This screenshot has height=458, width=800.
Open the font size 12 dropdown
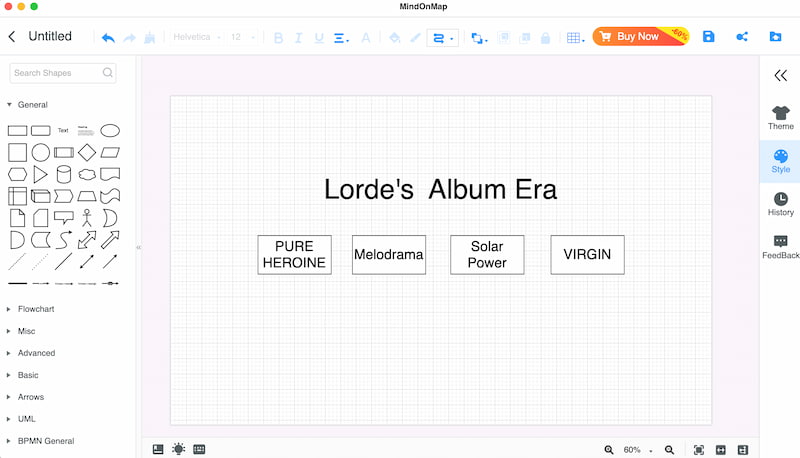242,37
